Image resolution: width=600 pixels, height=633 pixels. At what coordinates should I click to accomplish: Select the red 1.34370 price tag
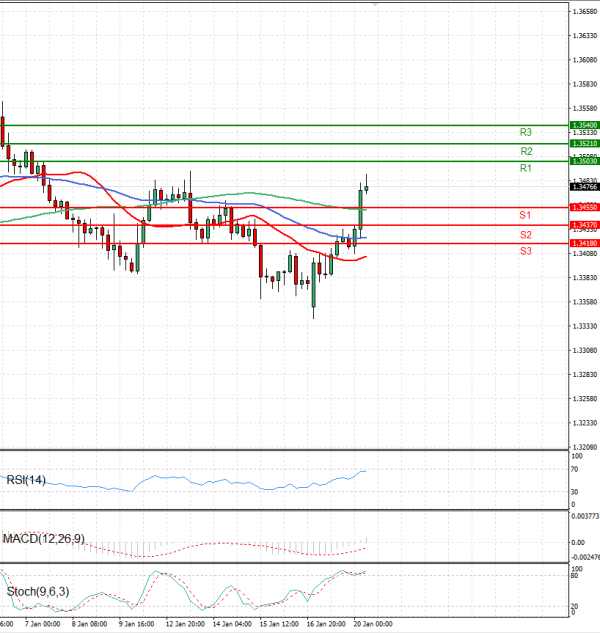(x=584, y=225)
